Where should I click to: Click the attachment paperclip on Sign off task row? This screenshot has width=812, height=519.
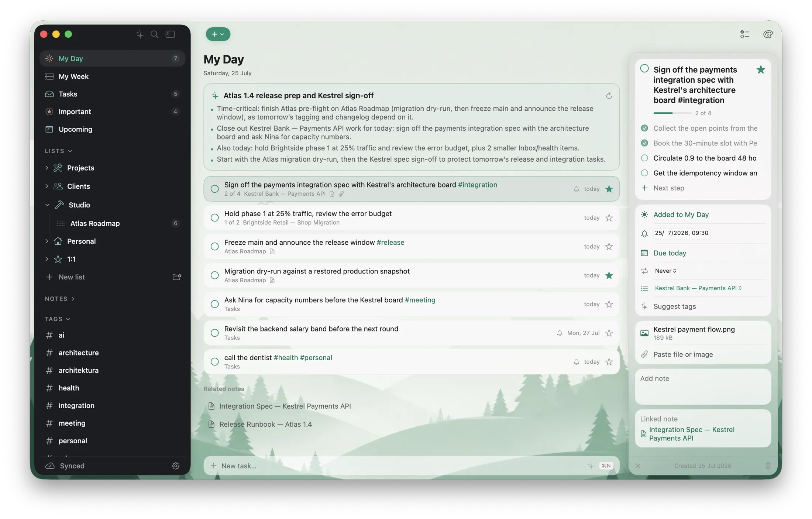tap(341, 194)
